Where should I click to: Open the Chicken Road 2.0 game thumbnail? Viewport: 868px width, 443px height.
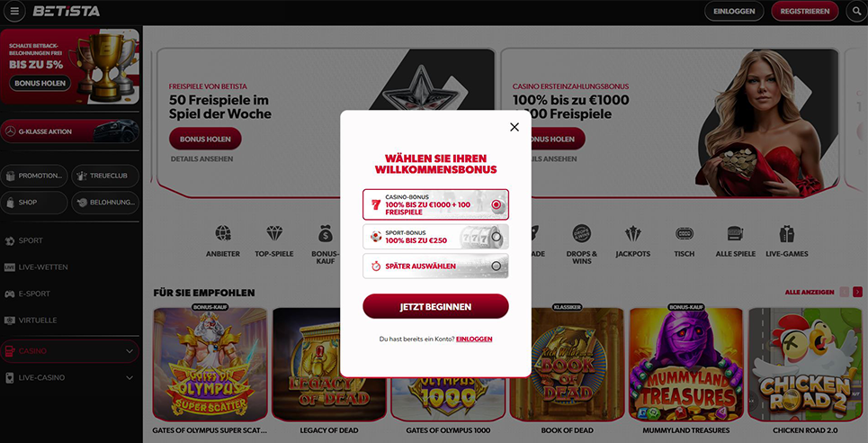[805, 366]
